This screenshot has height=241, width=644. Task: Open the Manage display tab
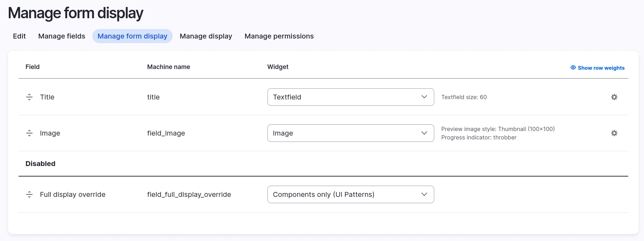point(206,36)
